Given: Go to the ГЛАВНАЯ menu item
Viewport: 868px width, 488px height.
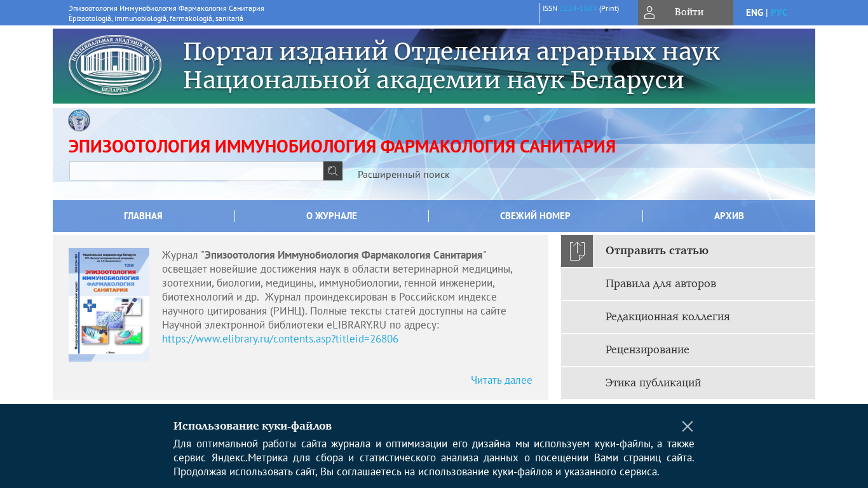Looking at the screenshot, I should click(x=143, y=216).
